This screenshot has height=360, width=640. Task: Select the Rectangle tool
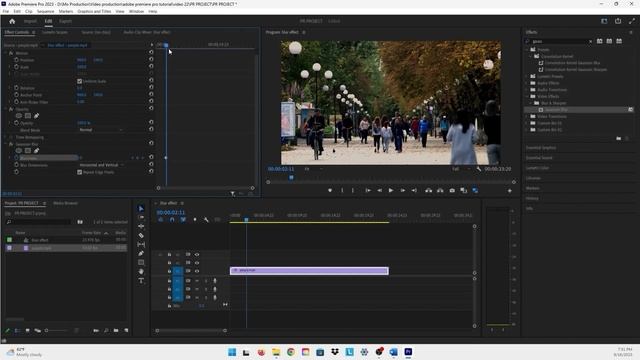[141, 262]
